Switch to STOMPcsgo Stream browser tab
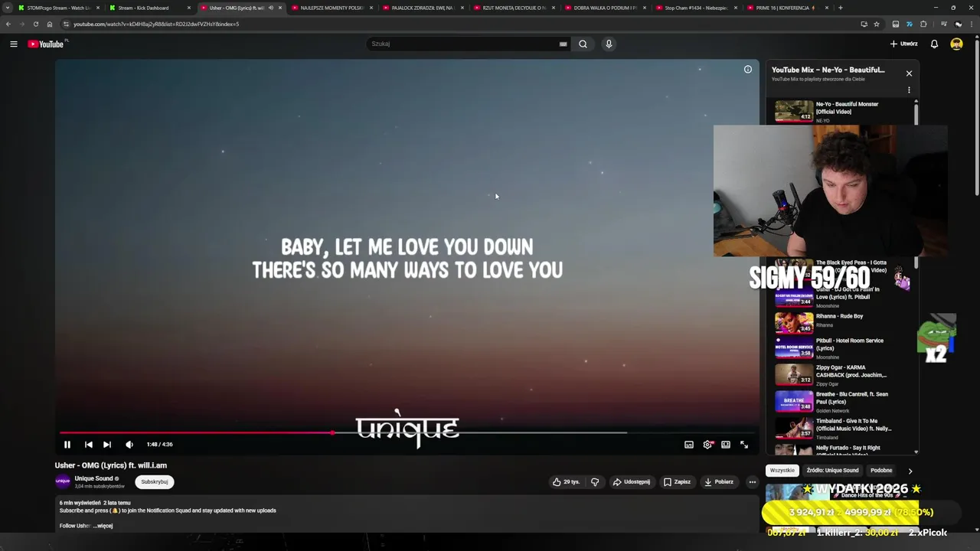 tap(58, 8)
